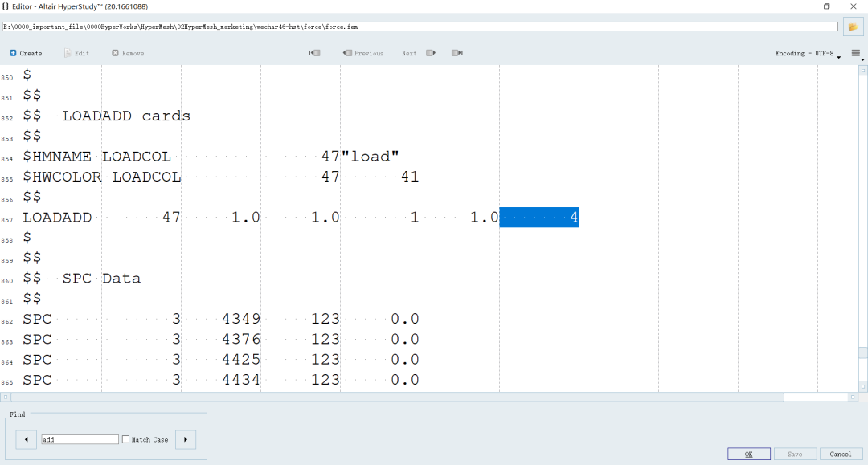Image resolution: width=868 pixels, height=465 pixels.
Task: Click the horizontal scrollbar right arrow
Action: 853,397
